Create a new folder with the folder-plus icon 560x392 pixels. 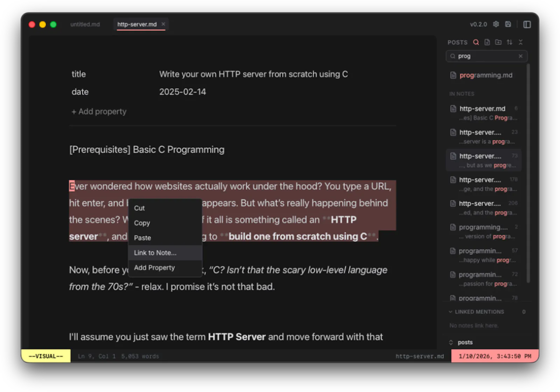pos(498,42)
